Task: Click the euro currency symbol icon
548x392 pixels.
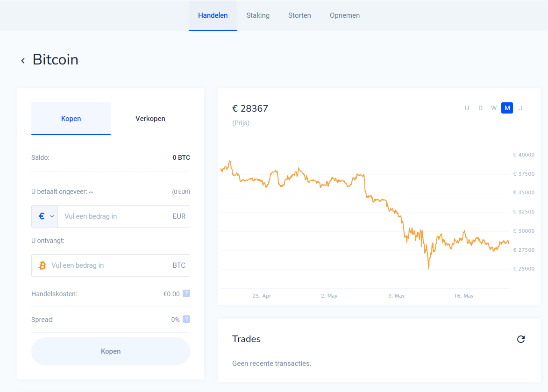Action: [x=42, y=216]
